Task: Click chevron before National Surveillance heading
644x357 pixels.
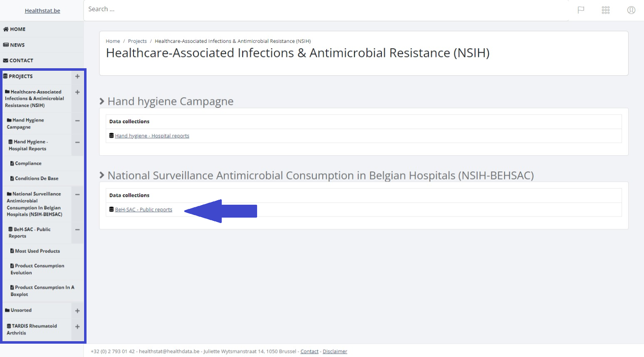Action: [102, 175]
